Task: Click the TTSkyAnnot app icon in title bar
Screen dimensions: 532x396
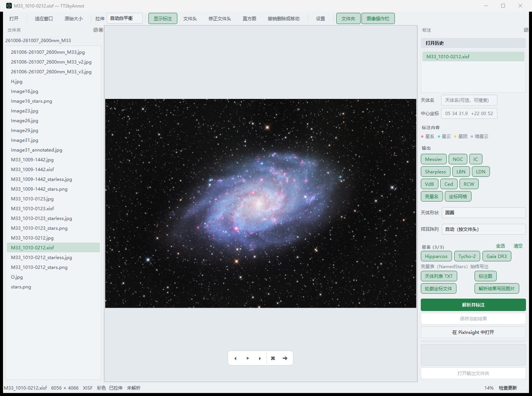Action: pyautogui.click(x=9, y=6)
